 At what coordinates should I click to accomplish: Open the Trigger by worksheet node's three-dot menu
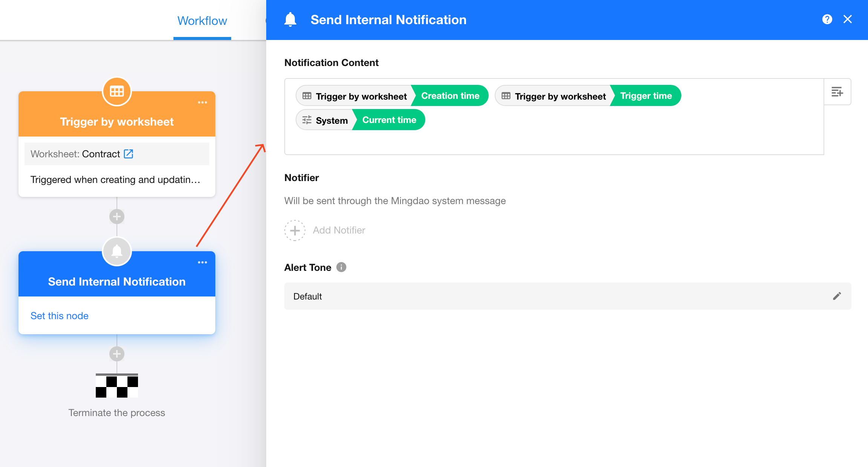pos(202,103)
